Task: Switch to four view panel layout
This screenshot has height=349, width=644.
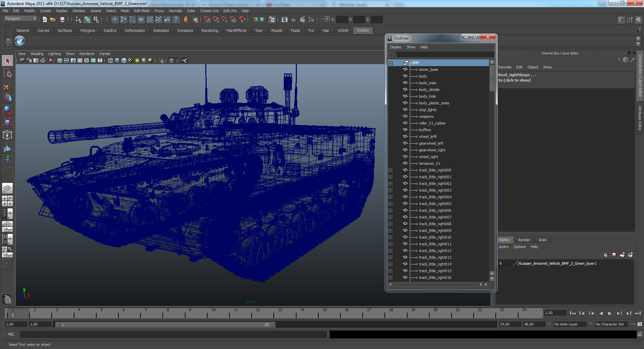Action: tap(7, 201)
